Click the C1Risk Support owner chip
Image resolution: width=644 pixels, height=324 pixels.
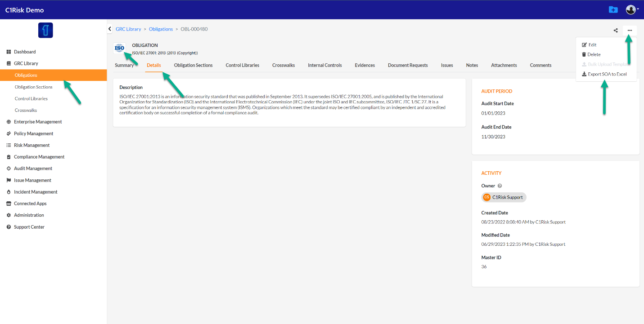(x=504, y=197)
